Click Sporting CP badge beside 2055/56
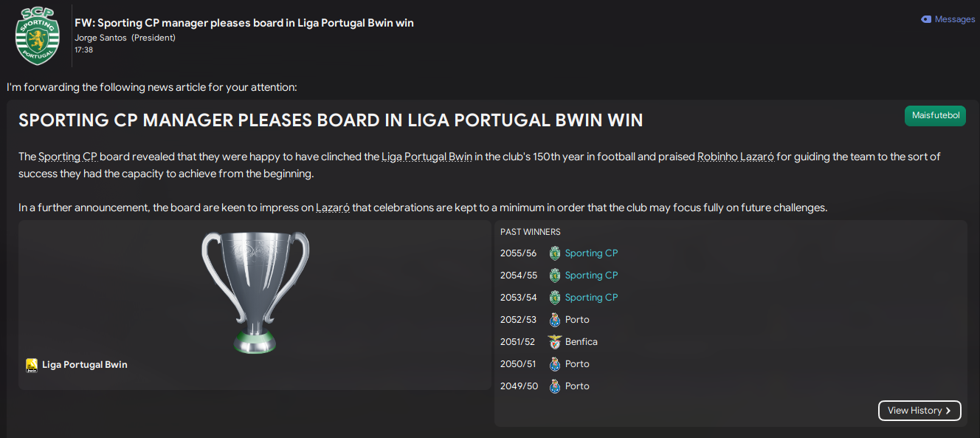This screenshot has width=980, height=438. 555,253
